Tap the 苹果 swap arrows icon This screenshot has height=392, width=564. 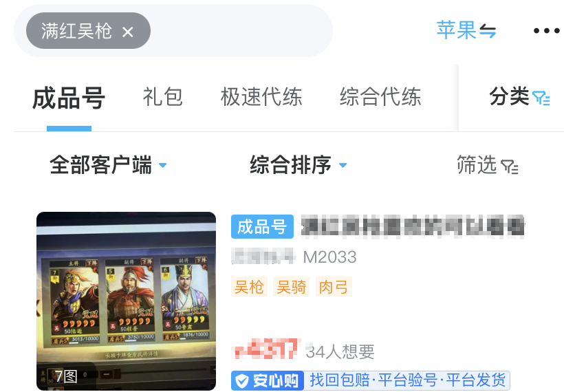tap(488, 31)
